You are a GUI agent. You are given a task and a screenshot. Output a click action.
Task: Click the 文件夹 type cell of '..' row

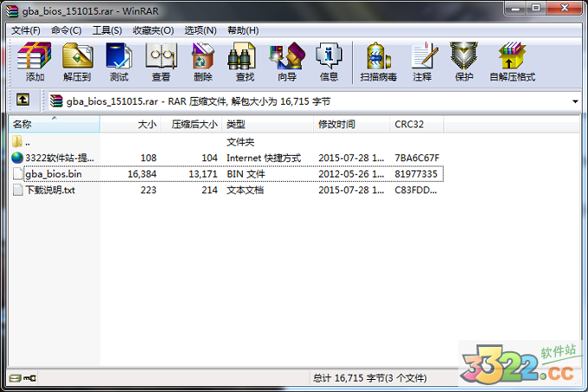pos(240,142)
